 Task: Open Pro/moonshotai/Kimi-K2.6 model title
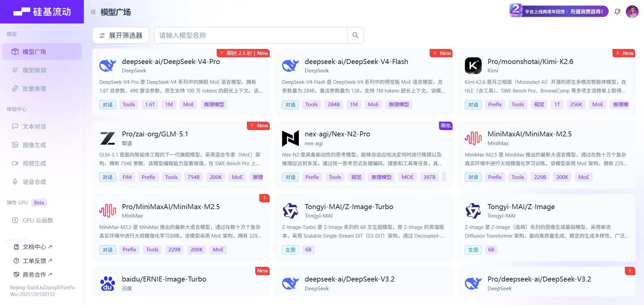530,62
